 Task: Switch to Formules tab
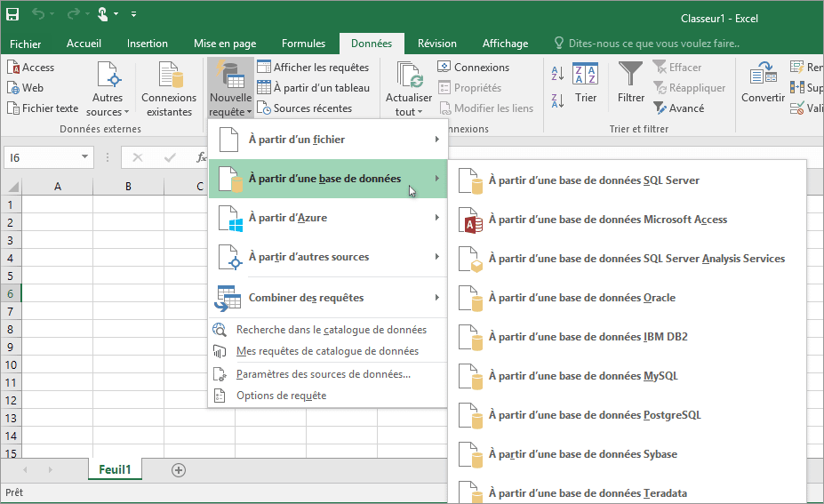[303, 44]
